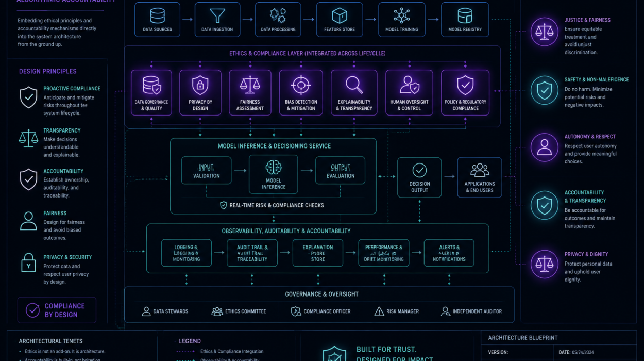Viewport: 644px width, 361px height.
Task: Open the Performance & Drift Monitoring box
Action: (384, 253)
